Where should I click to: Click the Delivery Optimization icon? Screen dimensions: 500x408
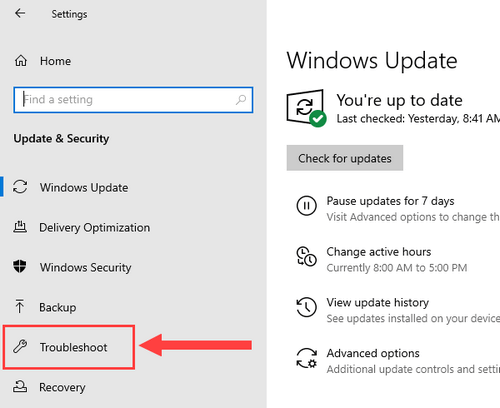point(20,227)
